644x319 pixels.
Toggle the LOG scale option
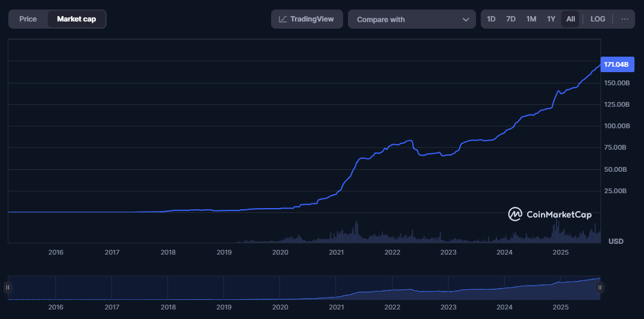(598, 19)
